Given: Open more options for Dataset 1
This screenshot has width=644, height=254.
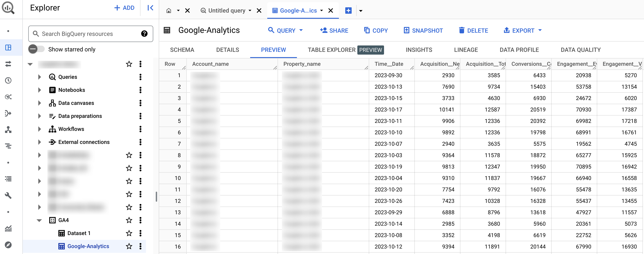Looking at the screenshot, I should click(140, 233).
